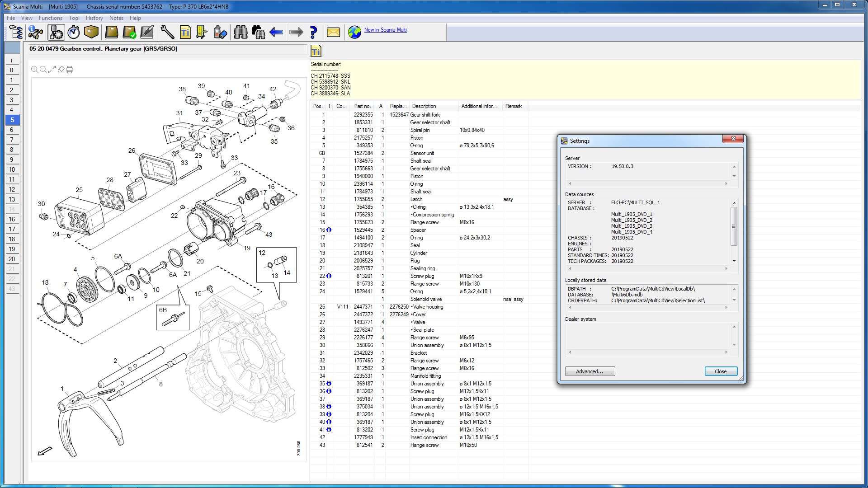The height and width of the screenshot is (488, 868).
Task: Click the eraser icon above diagram
Action: pos(61,70)
